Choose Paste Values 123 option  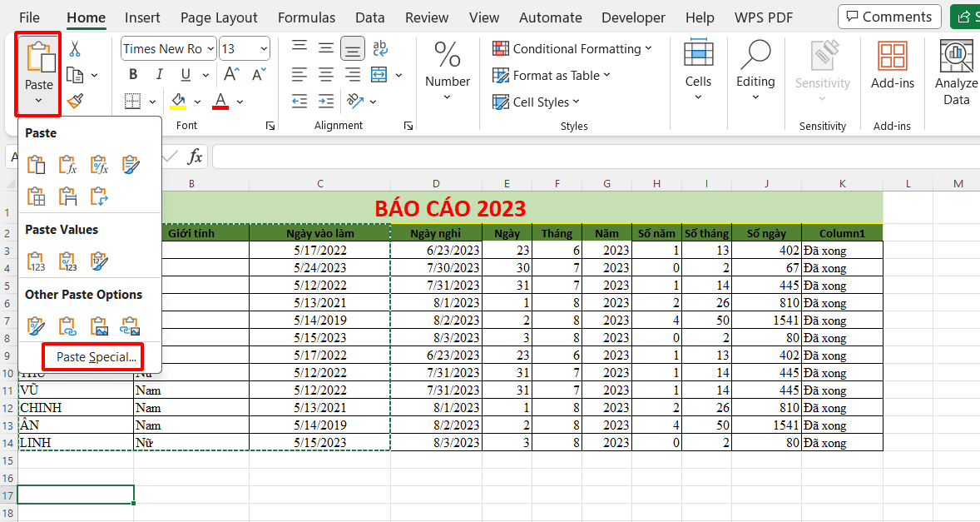click(37, 261)
